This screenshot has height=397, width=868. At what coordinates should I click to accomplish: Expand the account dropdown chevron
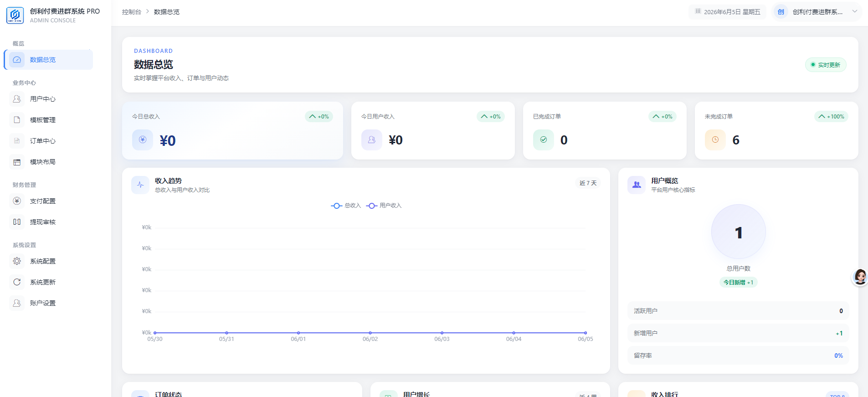pyautogui.click(x=855, y=11)
